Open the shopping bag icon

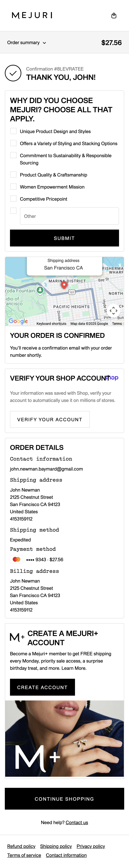(x=114, y=16)
